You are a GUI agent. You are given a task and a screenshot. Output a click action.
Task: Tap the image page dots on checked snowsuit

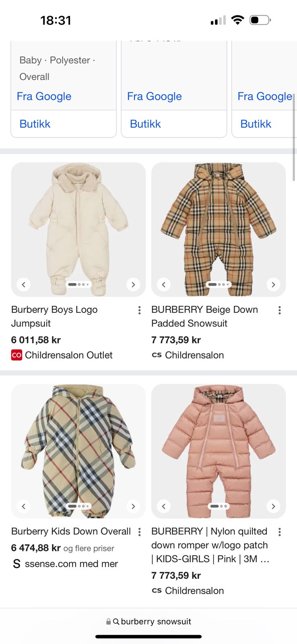tap(219, 284)
